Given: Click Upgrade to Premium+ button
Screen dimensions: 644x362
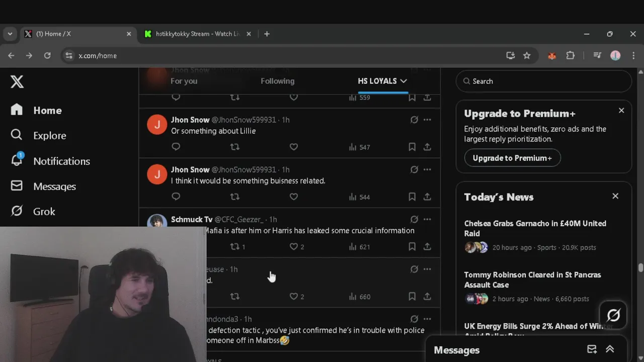Looking at the screenshot, I should click(x=512, y=158).
